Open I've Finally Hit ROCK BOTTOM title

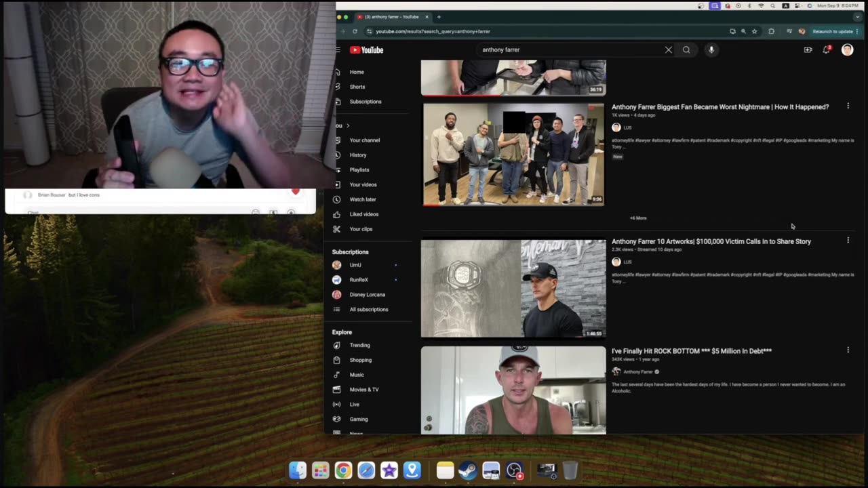click(692, 351)
